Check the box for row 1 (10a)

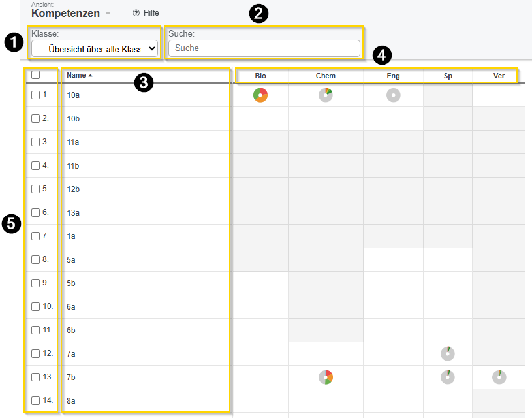(x=36, y=95)
